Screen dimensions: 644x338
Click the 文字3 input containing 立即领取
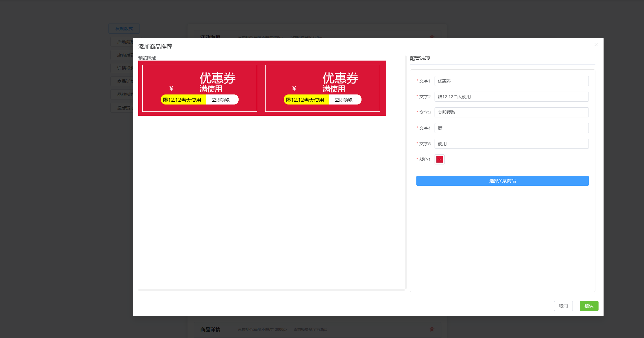tap(511, 112)
